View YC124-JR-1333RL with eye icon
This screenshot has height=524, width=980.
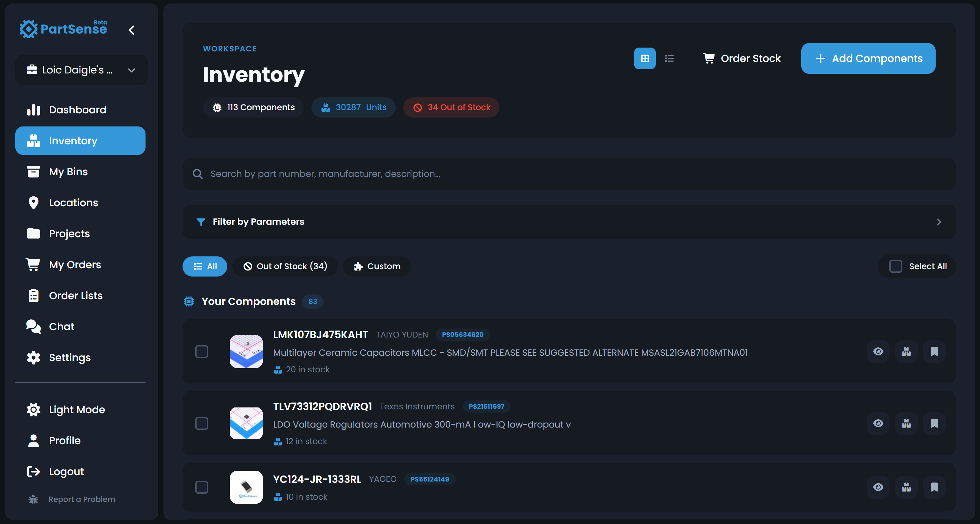(878, 487)
